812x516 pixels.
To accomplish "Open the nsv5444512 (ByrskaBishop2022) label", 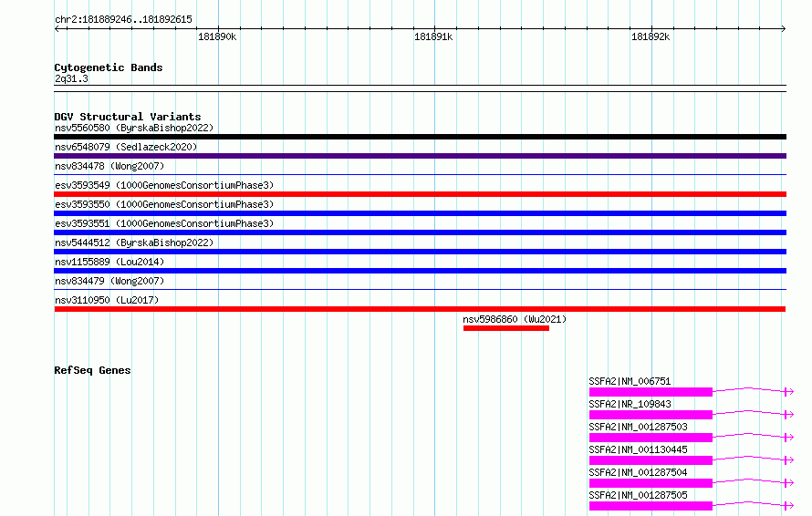I will 134,243.
